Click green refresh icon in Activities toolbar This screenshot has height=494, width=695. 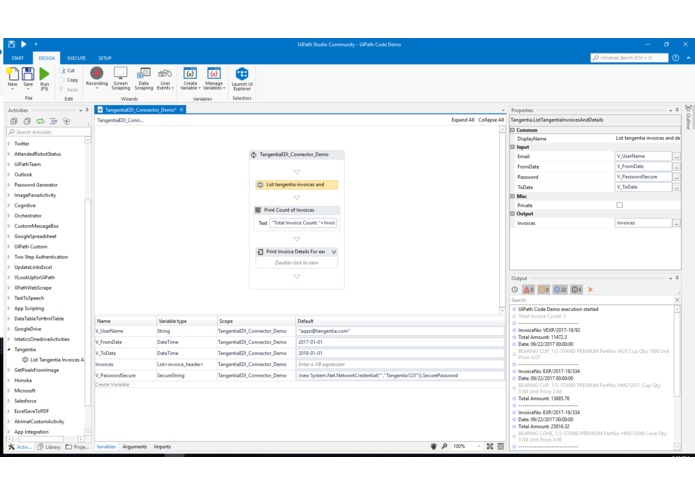(40, 121)
